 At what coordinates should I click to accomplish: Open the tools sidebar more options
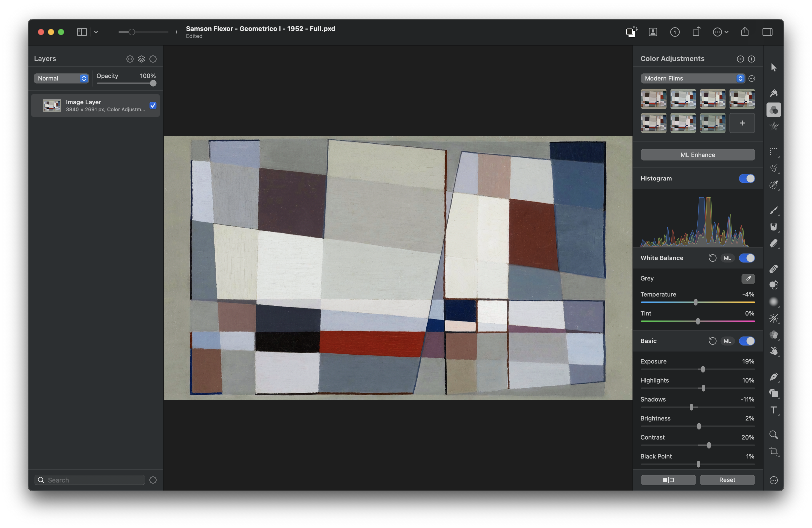click(773, 480)
